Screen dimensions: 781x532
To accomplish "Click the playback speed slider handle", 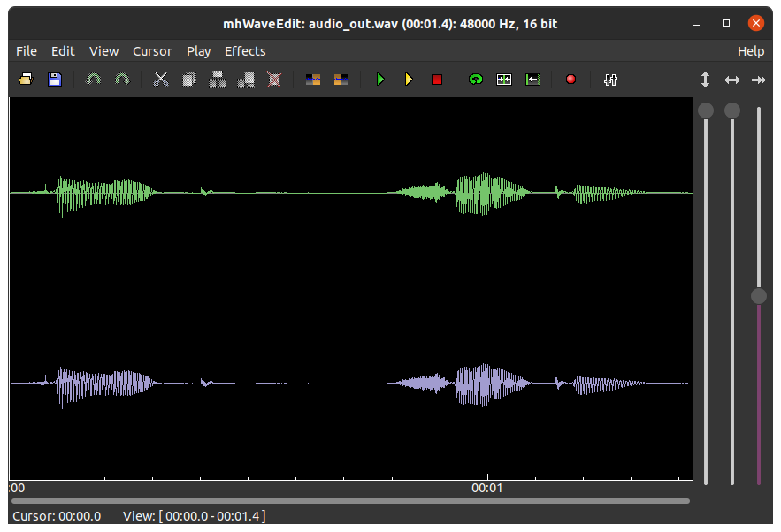I will tap(759, 296).
